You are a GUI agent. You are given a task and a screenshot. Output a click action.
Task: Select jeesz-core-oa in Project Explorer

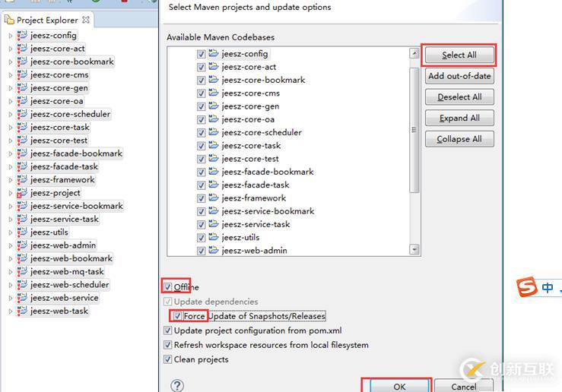[x=56, y=101]
